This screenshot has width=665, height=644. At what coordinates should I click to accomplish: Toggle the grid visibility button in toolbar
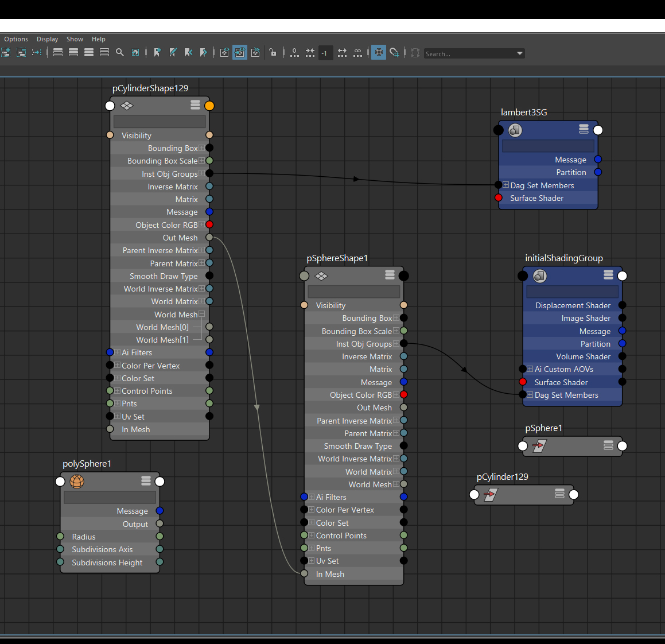(379, 53)
